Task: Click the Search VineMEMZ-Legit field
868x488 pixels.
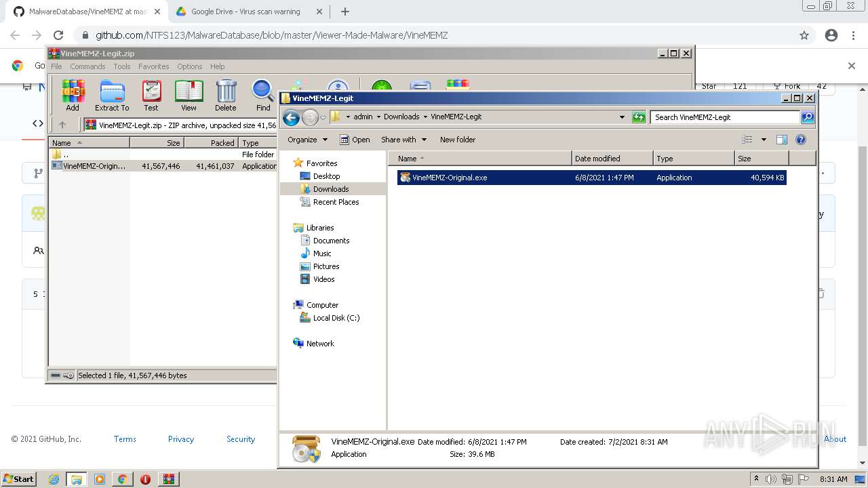Action: tap(724, 117)
